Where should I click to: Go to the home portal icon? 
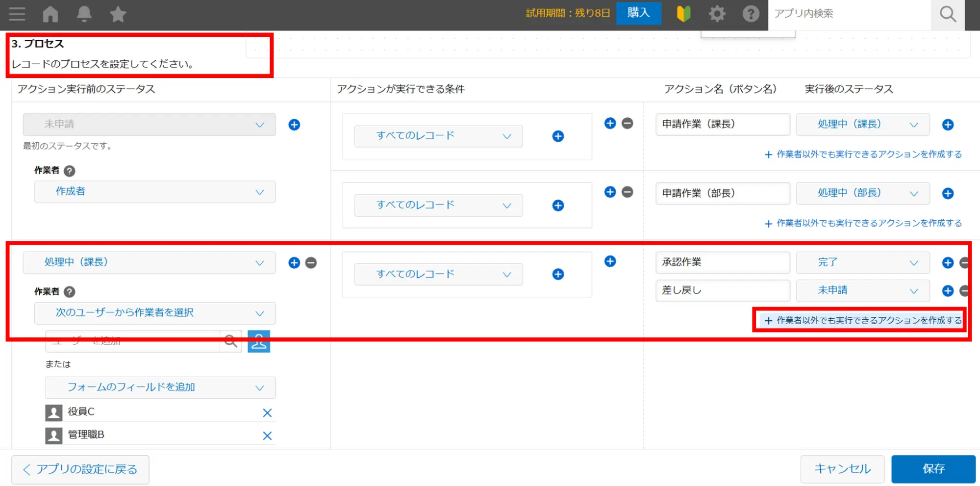pos(50,14)
